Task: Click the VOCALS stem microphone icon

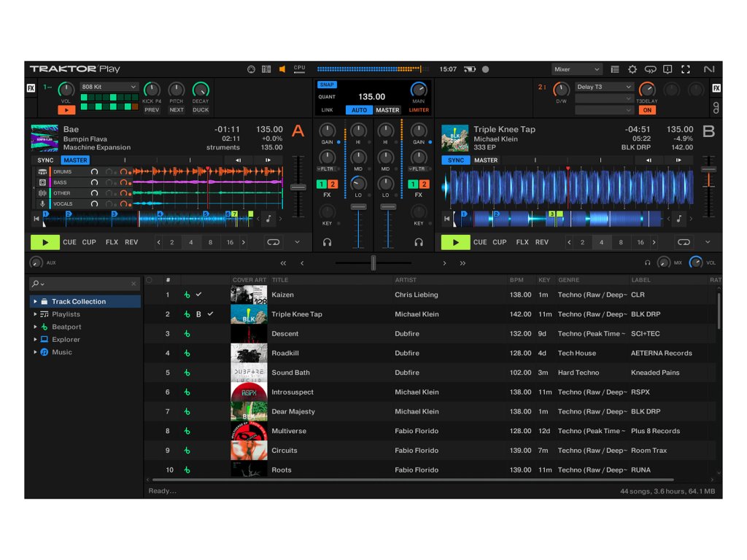Action: click(x=43, y=204)
